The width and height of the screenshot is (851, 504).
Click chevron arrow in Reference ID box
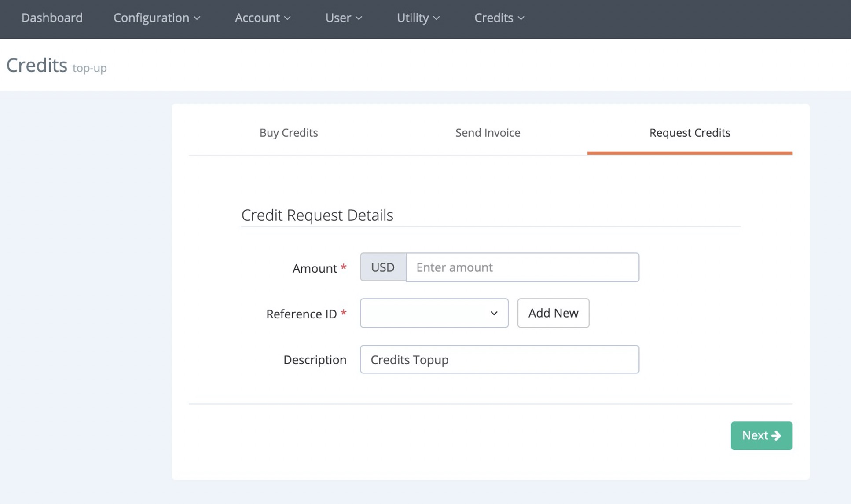494,313
